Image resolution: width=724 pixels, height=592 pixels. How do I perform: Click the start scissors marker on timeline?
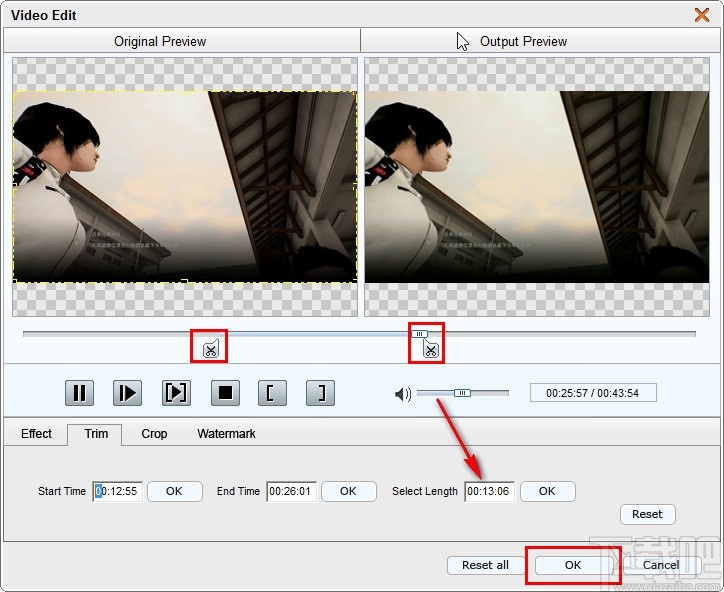pyautogui.click(x=211, y=350)
